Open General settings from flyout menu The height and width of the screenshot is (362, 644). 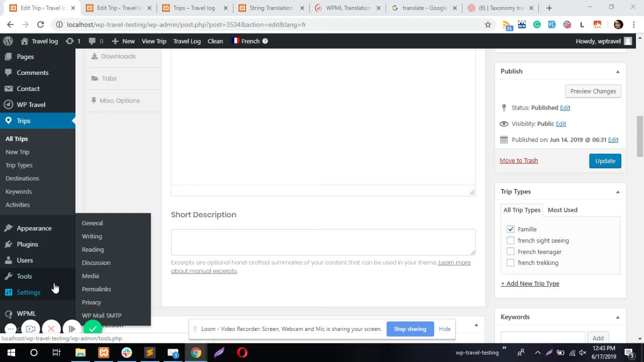click(92, 223)
